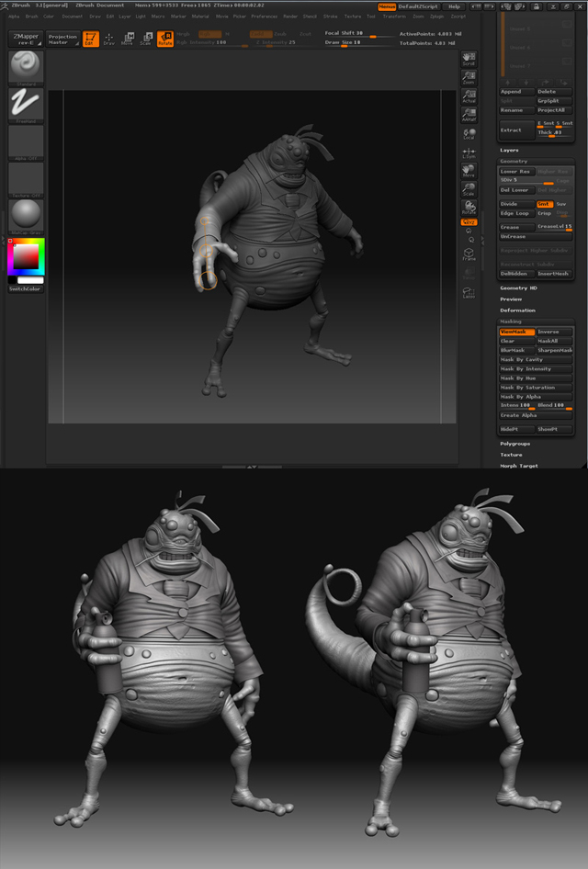Image resolution: width=588 pixels, height=869 pixels.
Task: Toggle the ViewMask button
Action: (x=516, y=332)
